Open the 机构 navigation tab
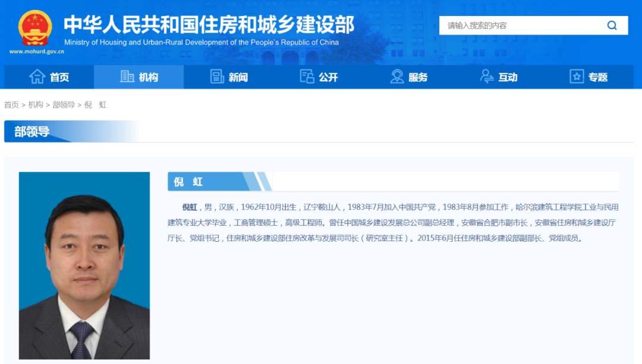This screenshot has height=364, width=642. pyautogui.click(x=139, y=77)
